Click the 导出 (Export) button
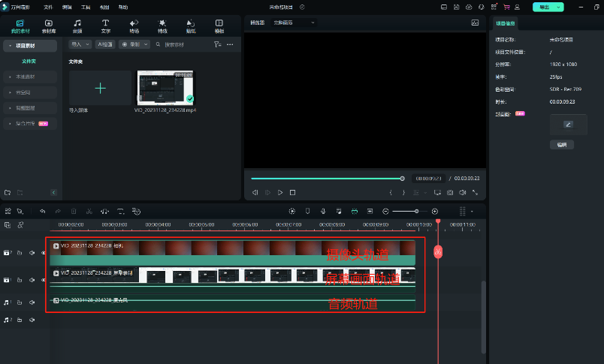The width and height of the screenshot is (604, 364). 543,7
